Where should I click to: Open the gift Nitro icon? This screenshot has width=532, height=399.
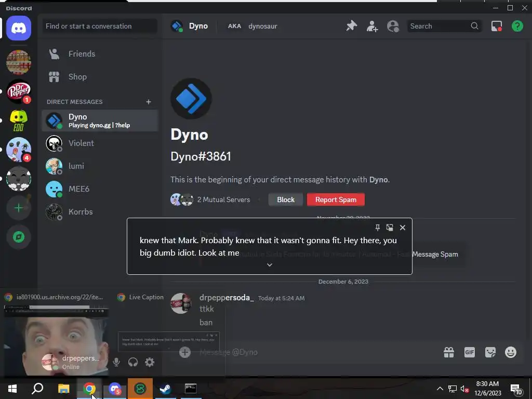coord(449,353)
